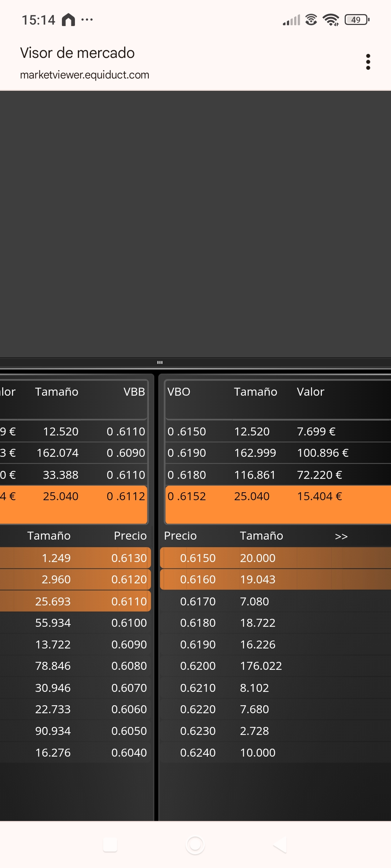Click the bid size 78.846
Viewport: 391px width, 868px height.
point(53,666)
